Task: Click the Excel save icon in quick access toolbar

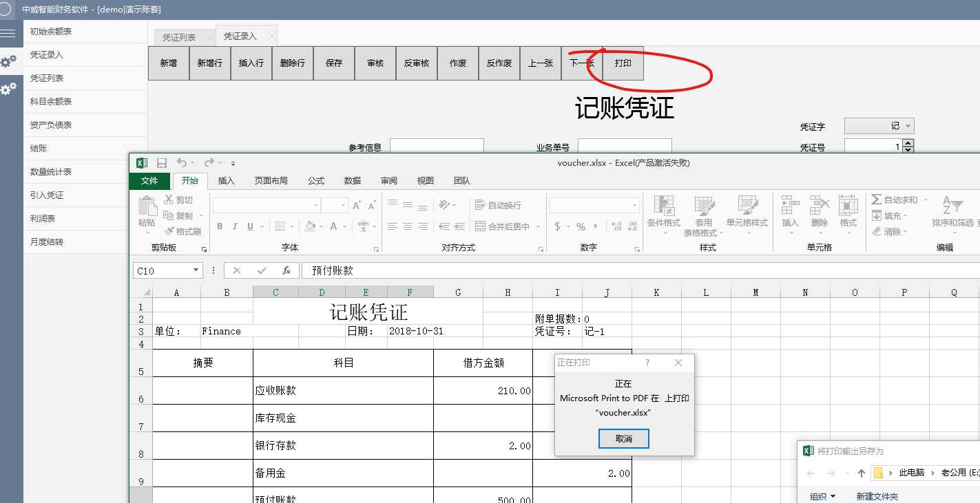Action: click(162, 163)
